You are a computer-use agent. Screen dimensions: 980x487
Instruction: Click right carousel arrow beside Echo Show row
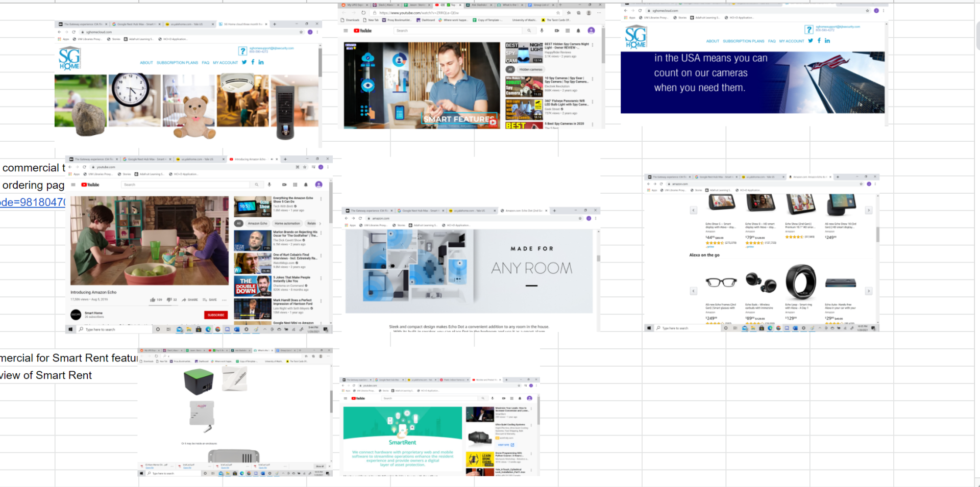[868, 210]
